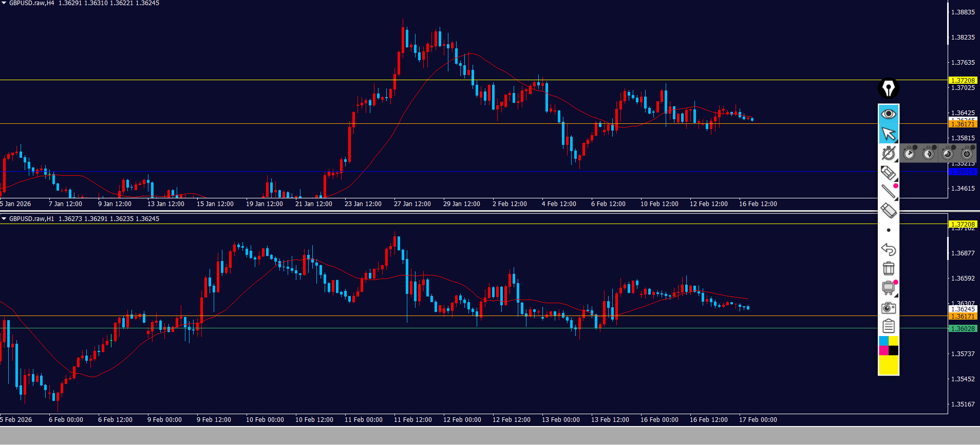
Task: Click the round pen nib icon
Action: tap(888, 88)
